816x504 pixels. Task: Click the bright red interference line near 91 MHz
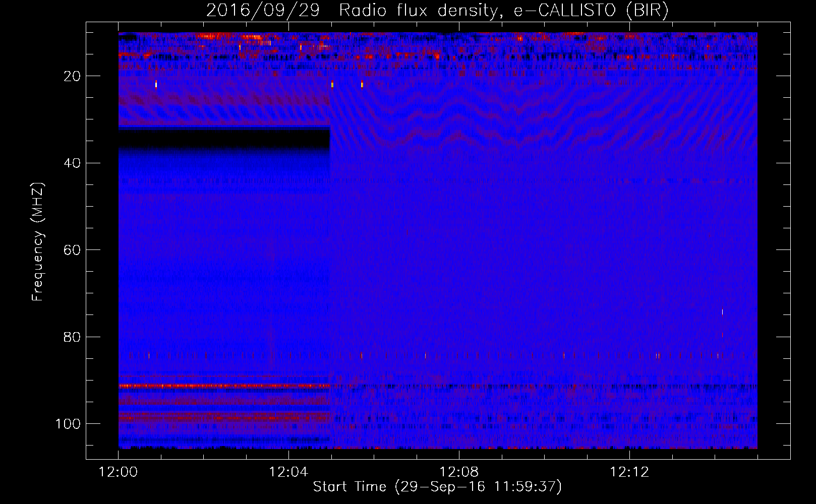click(x=224, y=386)
